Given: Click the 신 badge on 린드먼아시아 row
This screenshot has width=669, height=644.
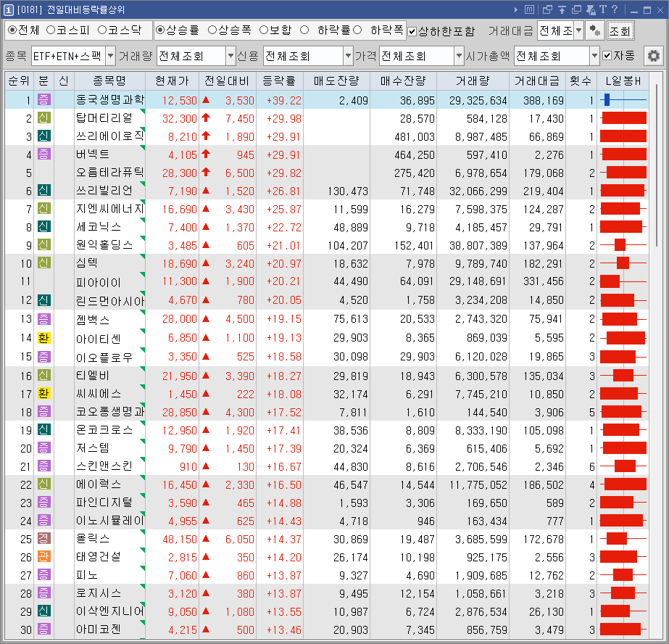Looking at the screenshot, I should 44,300.
